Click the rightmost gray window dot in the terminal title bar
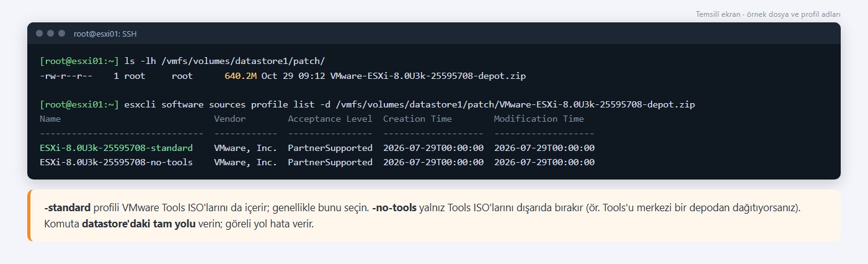Image resolution: width=868 pixels, height=264 pixels. (61, 34)
